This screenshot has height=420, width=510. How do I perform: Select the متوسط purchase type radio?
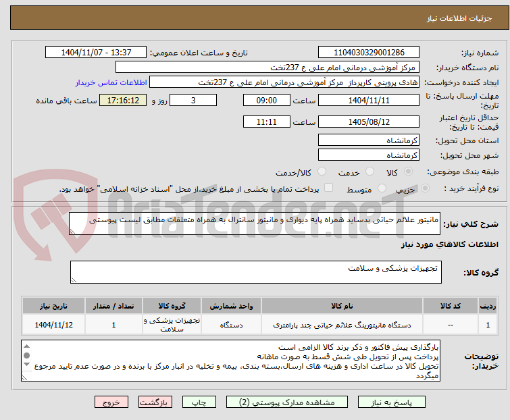coord(382,188)
